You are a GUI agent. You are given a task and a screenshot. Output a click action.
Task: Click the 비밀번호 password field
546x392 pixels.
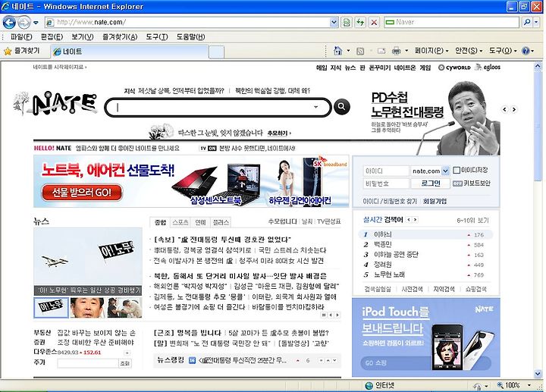(386, 183)
